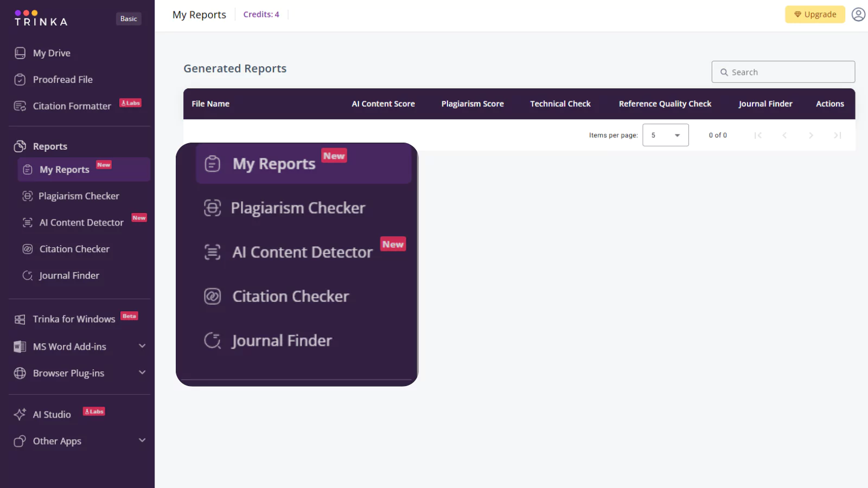Screen dimensions: 868x488
Task: Go to the first page of reports
Action: tap(758, 135)
